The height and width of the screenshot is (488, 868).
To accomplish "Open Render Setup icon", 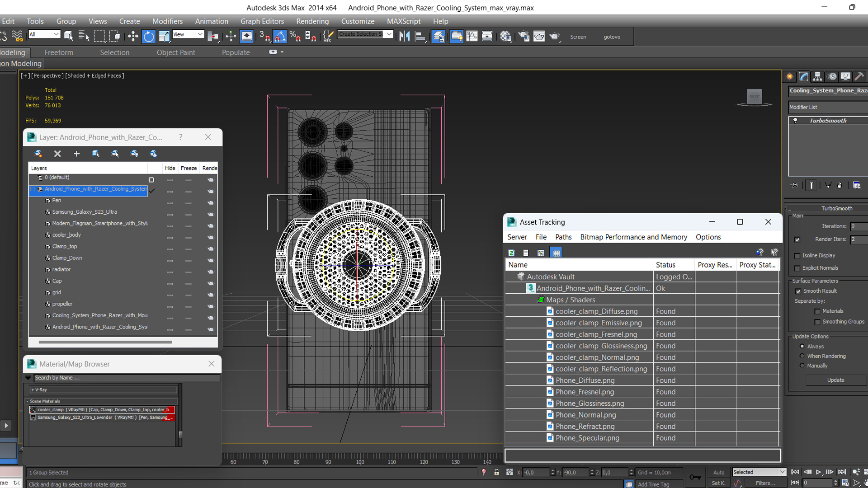I will pos(524,37).
